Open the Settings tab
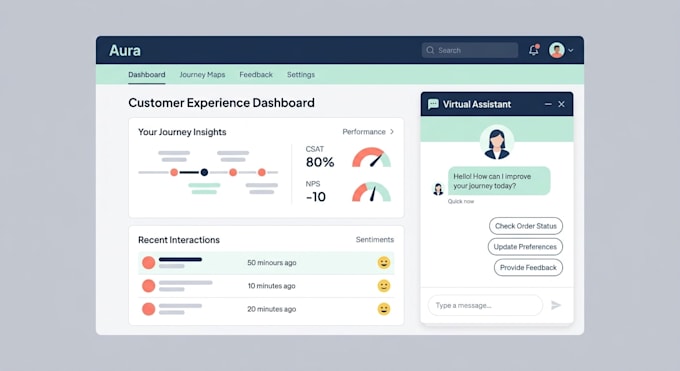 pos(301,75)
